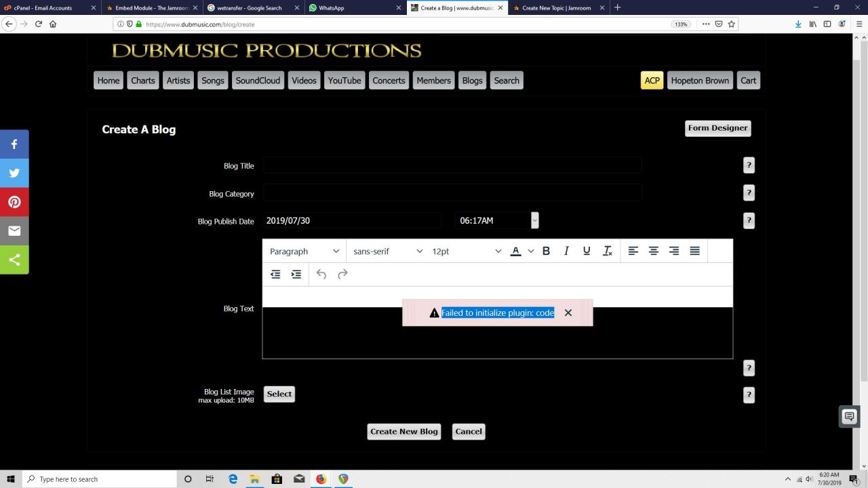Expand the sans-serif font family dropdown
868x488 pixels.
387,251
